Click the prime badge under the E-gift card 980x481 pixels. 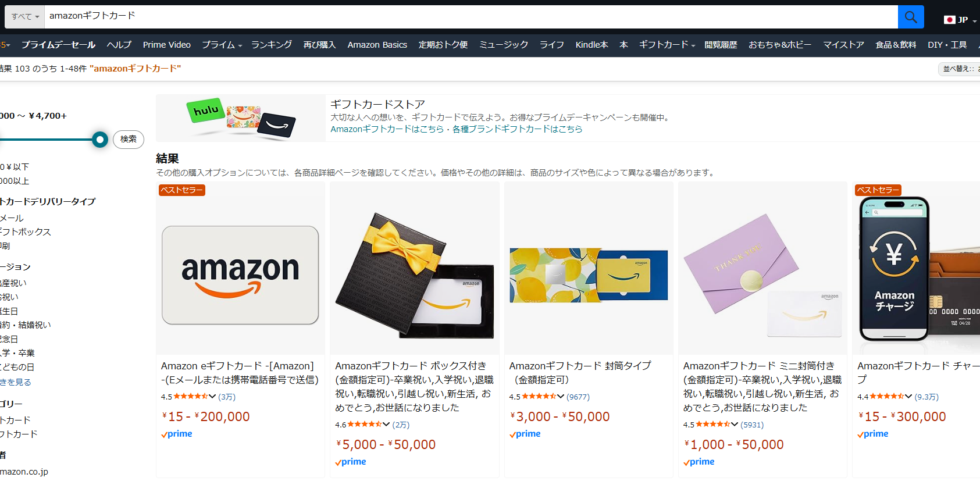(177, 434)
